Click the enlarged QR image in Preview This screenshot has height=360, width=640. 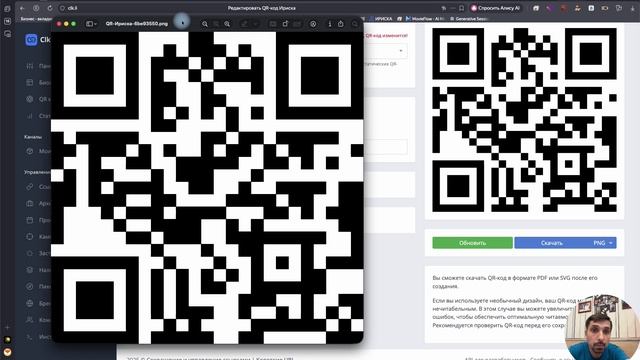[207, 188]
